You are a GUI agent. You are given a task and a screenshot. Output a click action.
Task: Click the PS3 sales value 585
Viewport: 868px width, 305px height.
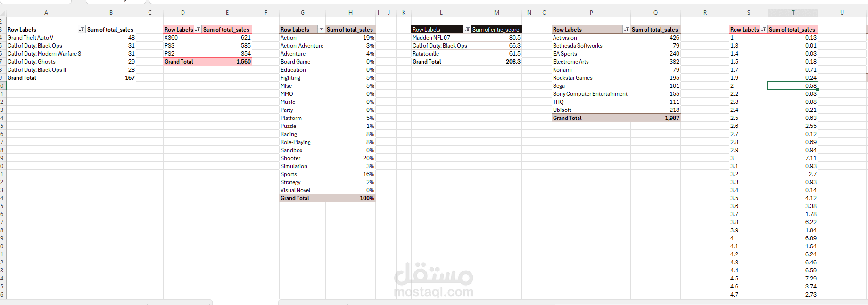(227, 46)
